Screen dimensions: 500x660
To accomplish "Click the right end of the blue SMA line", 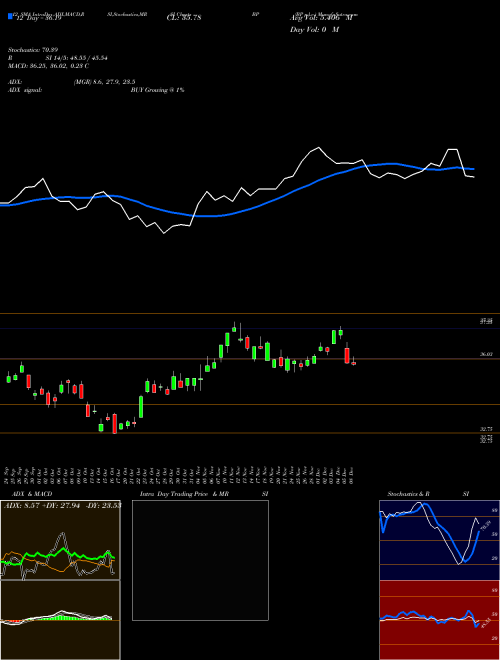I will pos(473,169).
